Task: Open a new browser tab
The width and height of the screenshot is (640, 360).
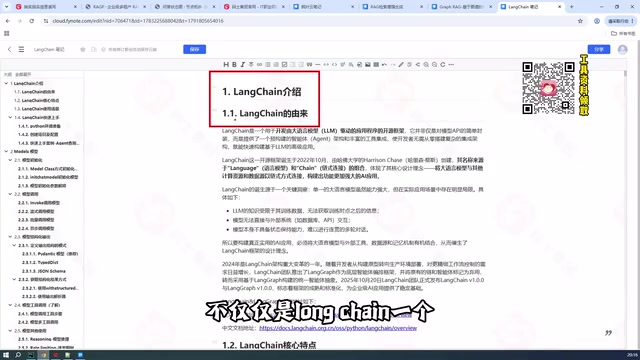Action: [571, 7]
